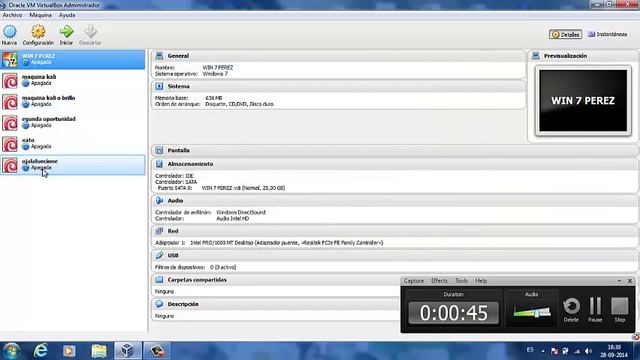640x360 pixels.
Task: Click the Almacenamiento section icon
Action: coord(159,164)
